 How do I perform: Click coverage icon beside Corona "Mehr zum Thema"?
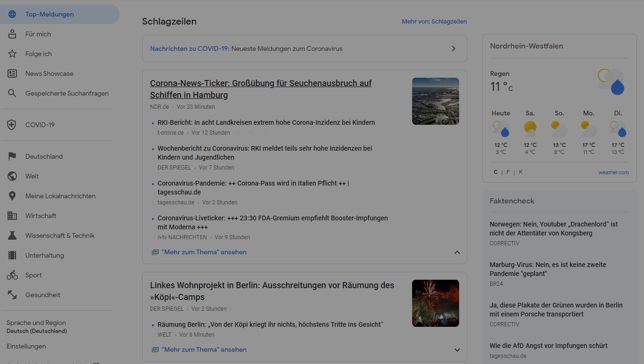click(155, 252)
